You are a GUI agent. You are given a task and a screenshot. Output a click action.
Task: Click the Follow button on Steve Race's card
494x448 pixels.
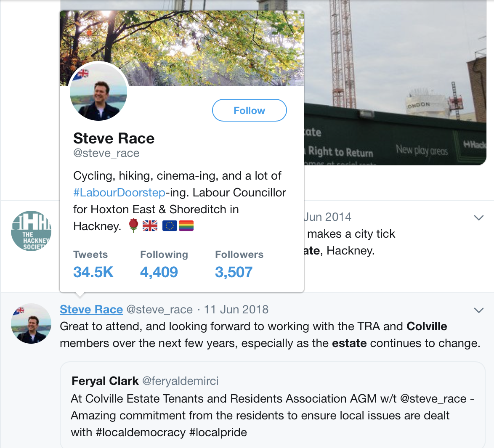click(x=249, y=110)
